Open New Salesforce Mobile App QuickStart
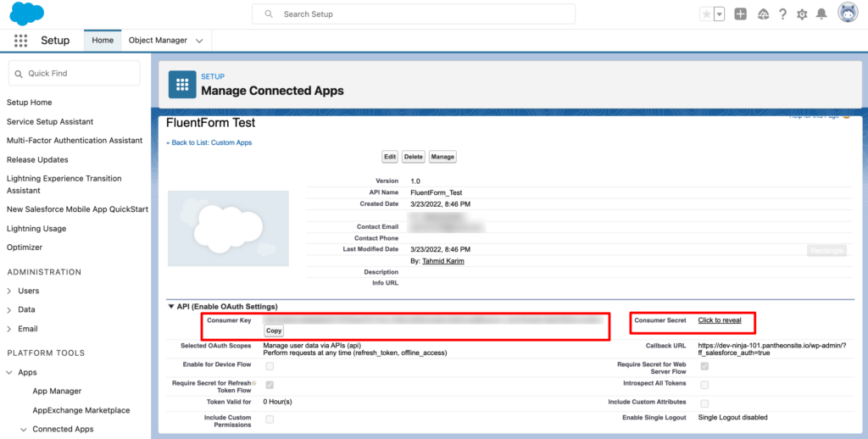The image size is (868, 439). coord(77,209)
